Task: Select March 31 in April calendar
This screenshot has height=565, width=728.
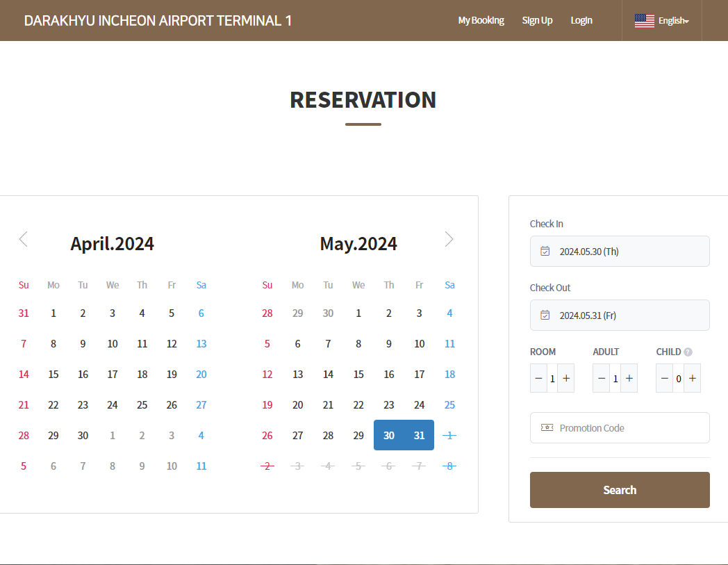Action: (24, 313)
